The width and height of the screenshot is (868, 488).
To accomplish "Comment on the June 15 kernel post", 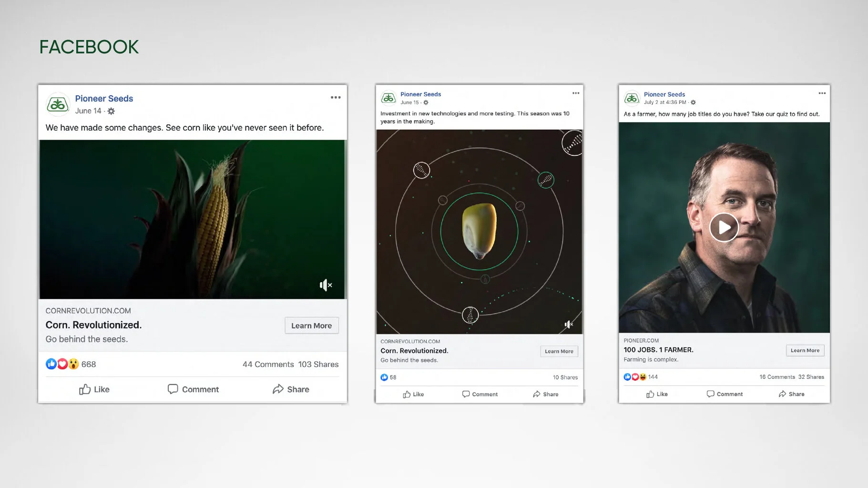I will coord(480,394).
